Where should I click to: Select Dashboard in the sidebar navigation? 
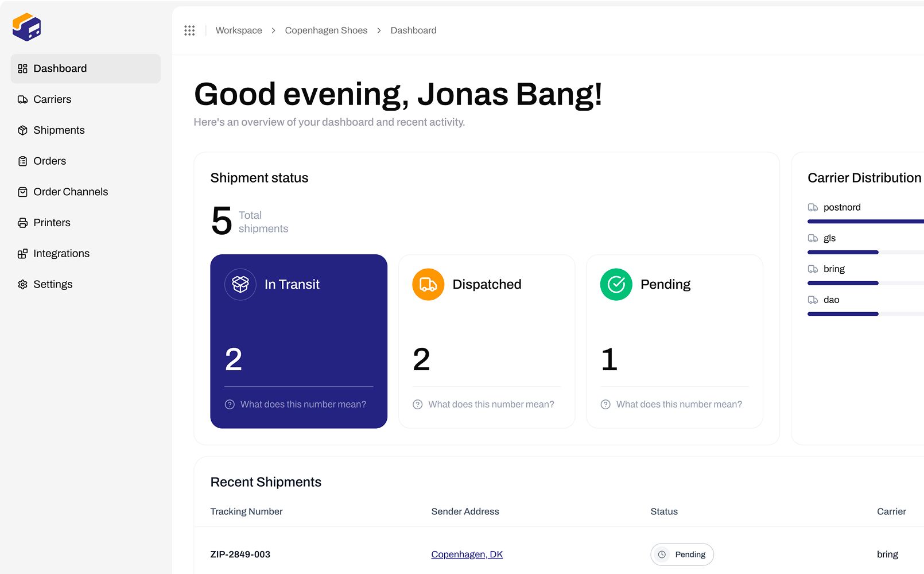pos(60,68)
